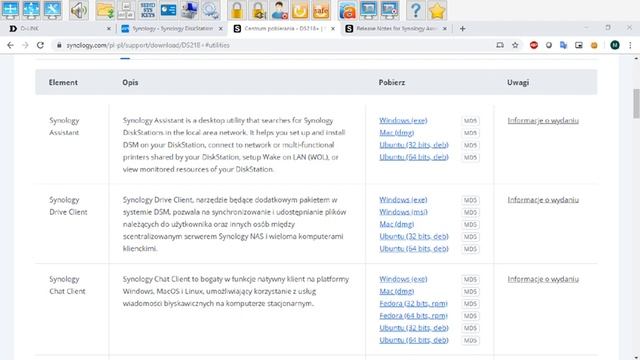Screen dimensions: 640x360
Task: Bookmark this page with star icon
Action: pyautogui.click(x=515, y=45)
